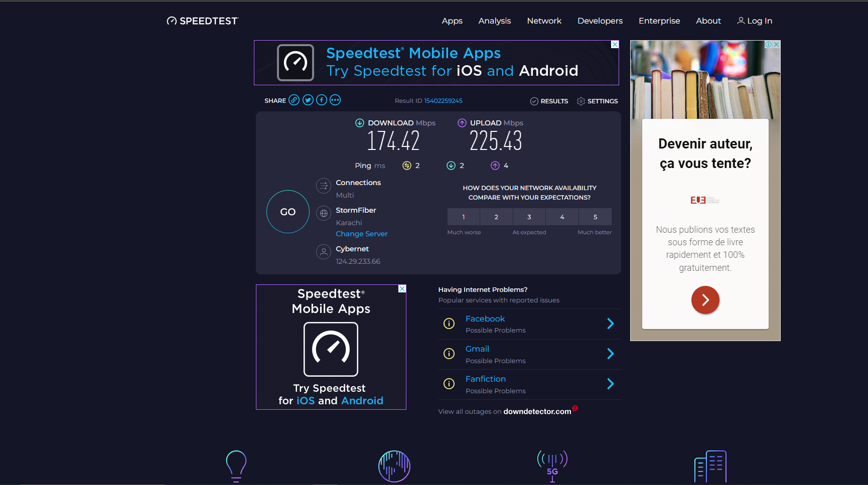Viewport: 868px width, 485px height.
Task: Click the Log In link
Action: click(x=755, y=21)
